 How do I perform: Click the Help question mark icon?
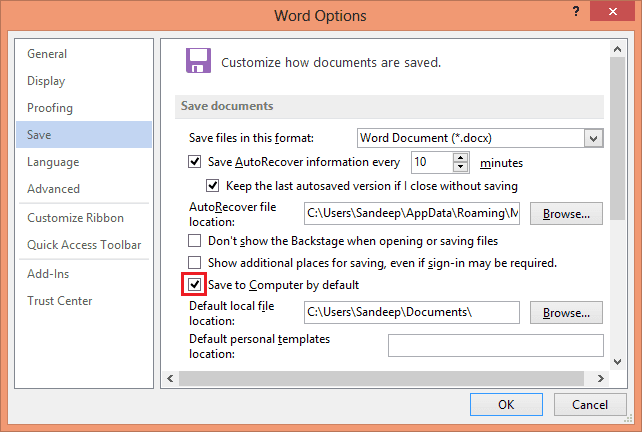(x=576, y=11)
